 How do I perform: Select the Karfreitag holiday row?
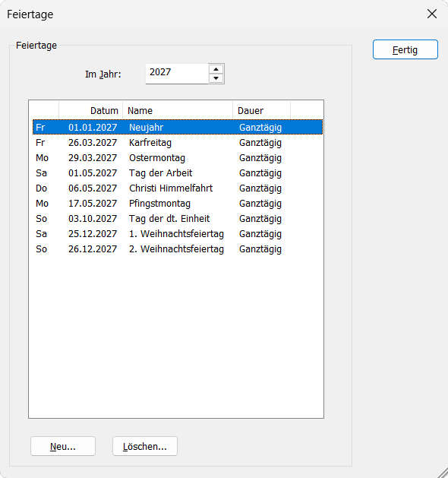tap(178, 142)
